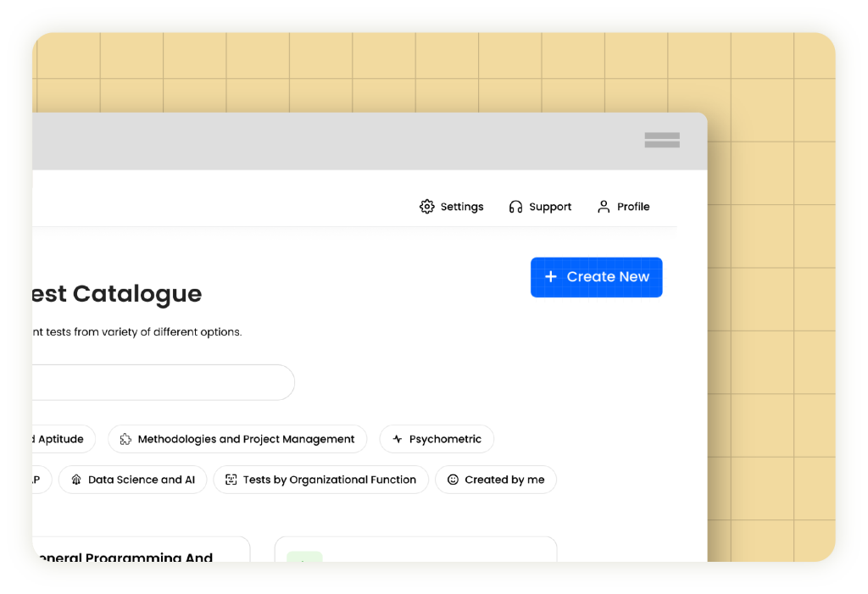This screenshot has height=594, width=868.
Task: Click the smiley icon beside Created by me
Action: [x=453, y=480]
